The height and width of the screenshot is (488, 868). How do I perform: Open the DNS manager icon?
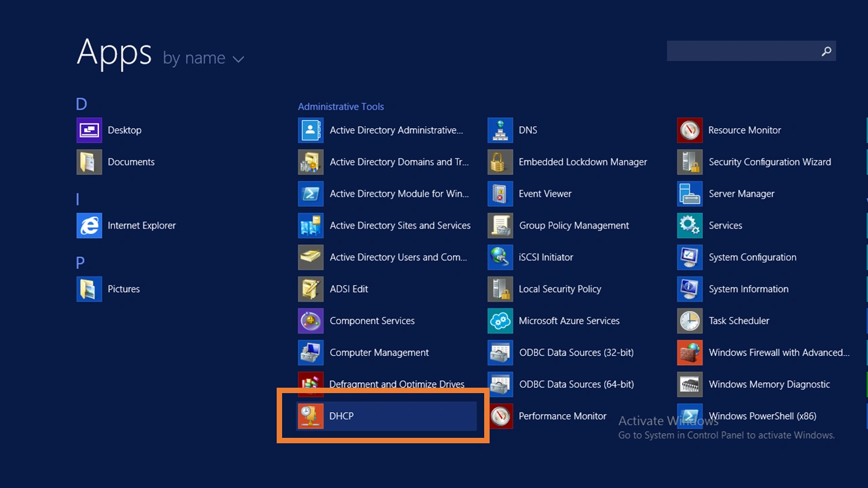click(500, 130)
